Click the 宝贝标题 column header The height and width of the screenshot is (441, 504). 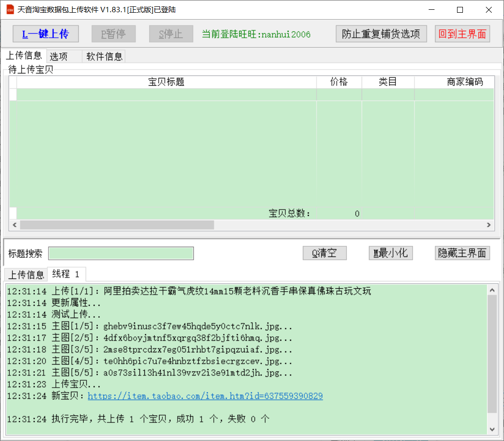pos(166,82)
